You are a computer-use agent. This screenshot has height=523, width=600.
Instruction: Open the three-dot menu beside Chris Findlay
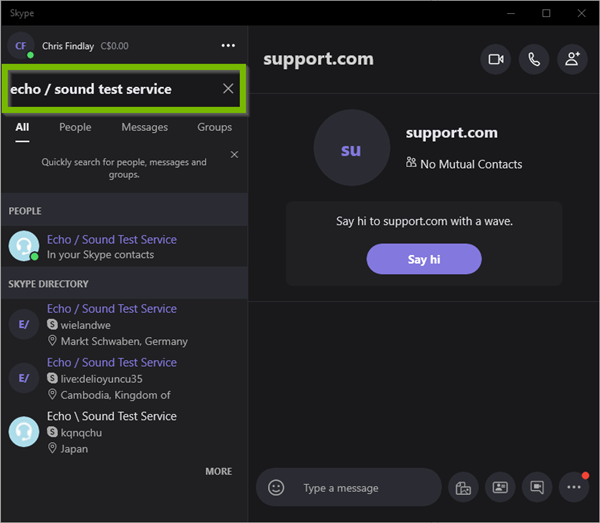pos(228,46)
